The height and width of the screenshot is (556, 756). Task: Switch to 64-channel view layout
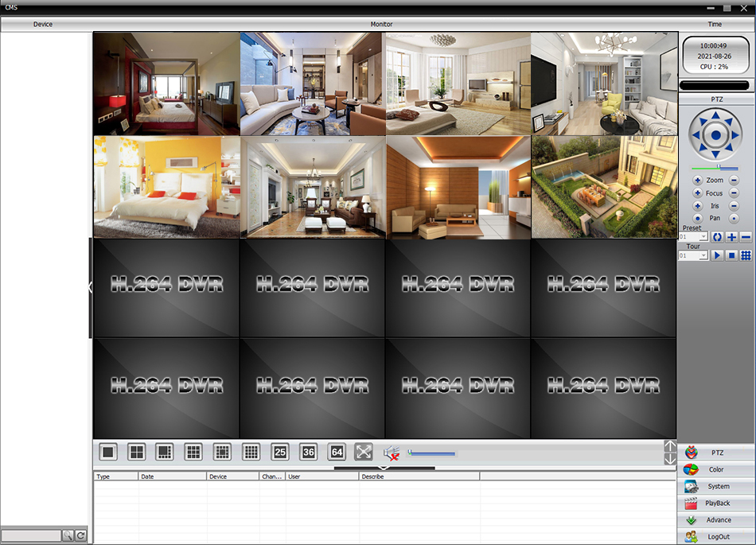click(x=336, y=452)
